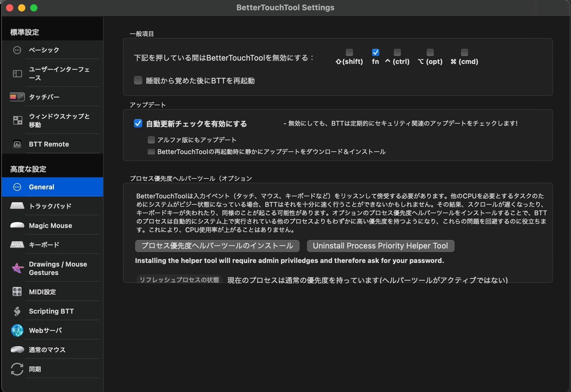Uncheck the fn modifier checkbox
This screenshot has height=392, width=571.
tap(375, 52)
